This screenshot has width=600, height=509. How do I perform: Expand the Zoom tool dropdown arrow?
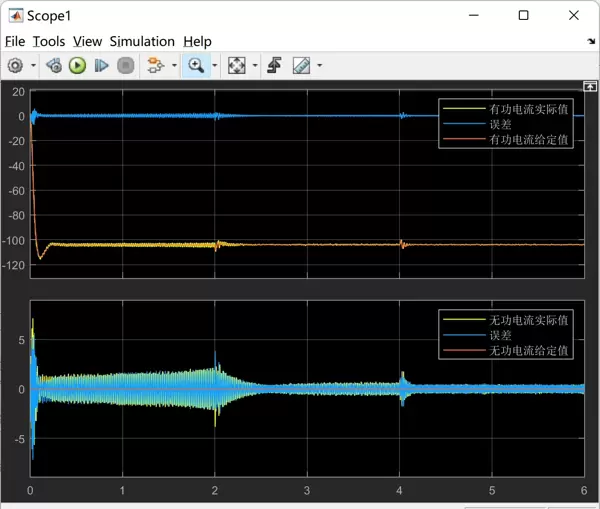pyautogui.click(x=213, y=66)
